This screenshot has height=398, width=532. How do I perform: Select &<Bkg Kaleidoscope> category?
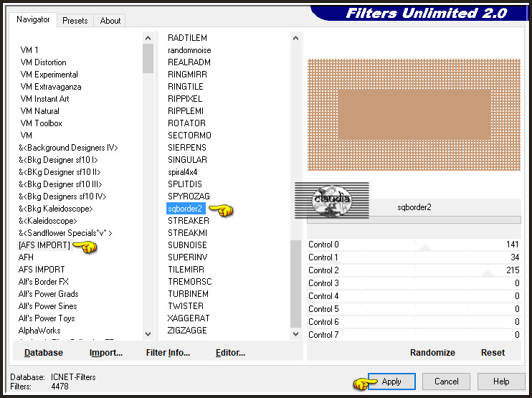coord(56,209)
